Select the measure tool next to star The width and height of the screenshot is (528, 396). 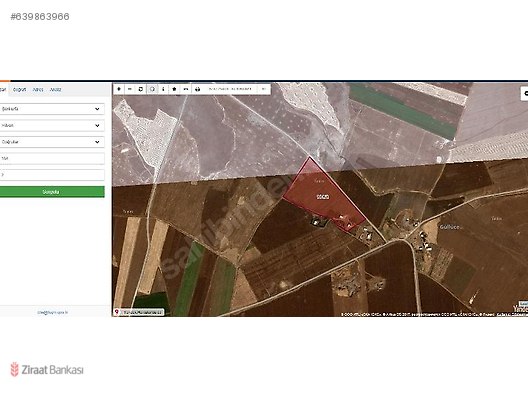(x=186, y=89)
